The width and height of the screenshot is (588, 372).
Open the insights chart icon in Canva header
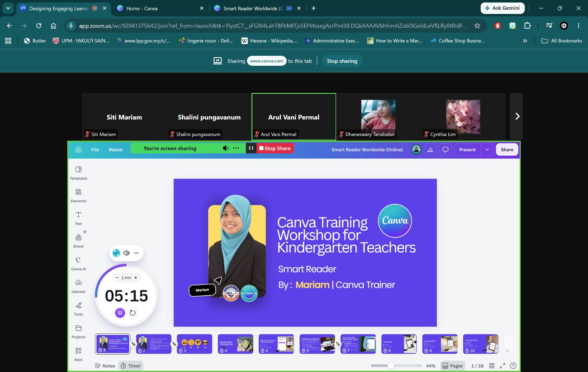[x=430, y=149]
